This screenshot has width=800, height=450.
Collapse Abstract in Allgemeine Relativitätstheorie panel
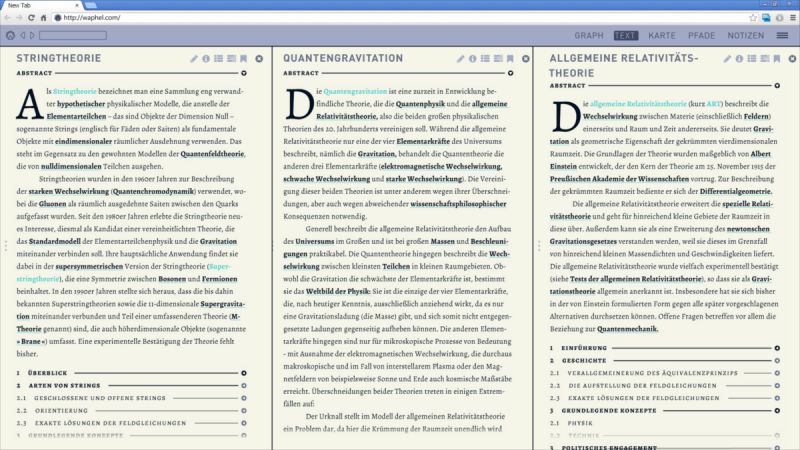(x=777, y=86)
